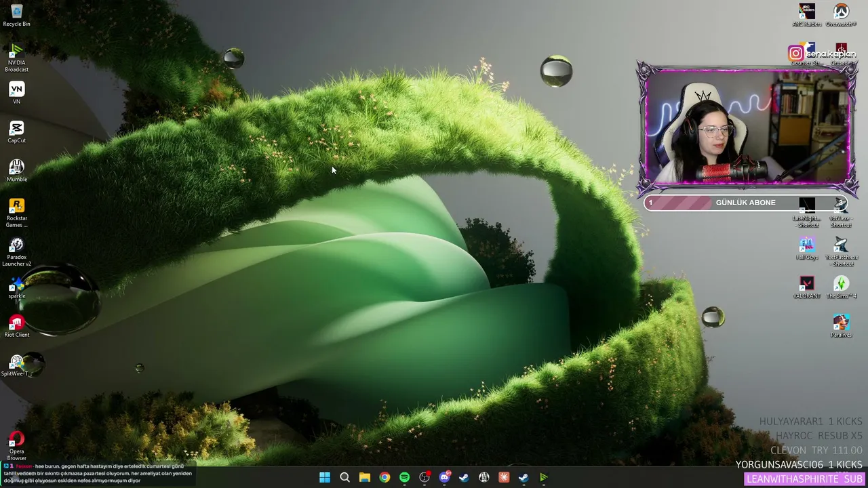
Task: Select the CapCut desktop icon
Action: coord(16,131)
